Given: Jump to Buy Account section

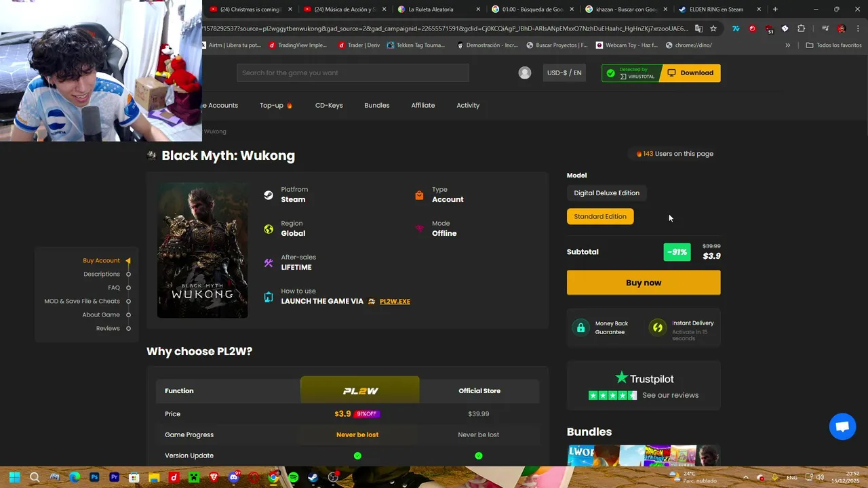Looking at the screenshot, I should pos(101,260).
